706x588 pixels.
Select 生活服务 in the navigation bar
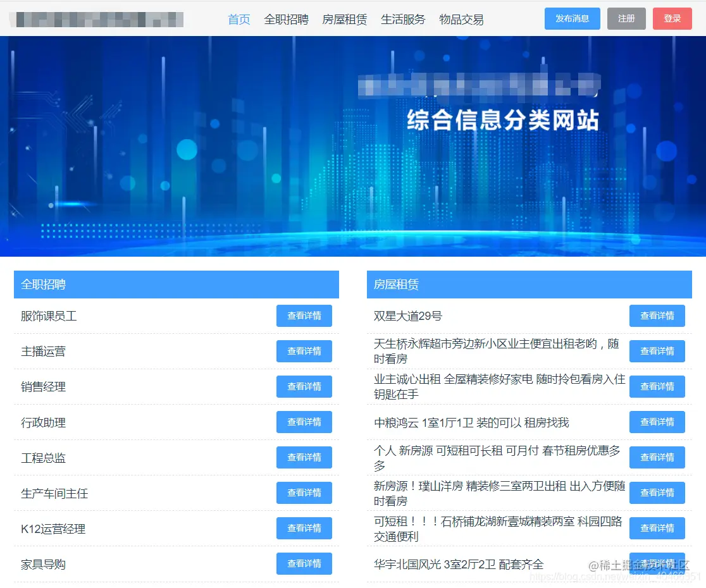(403, 19)
